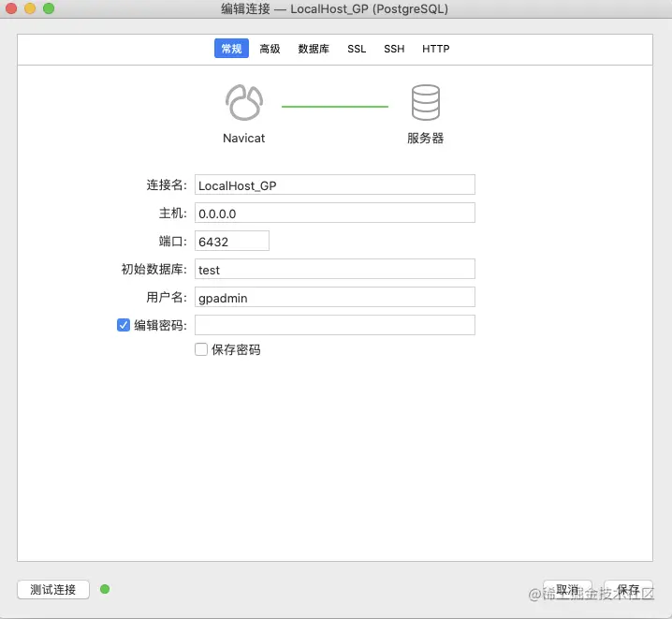Minimize the window with the yellow button

30,8
